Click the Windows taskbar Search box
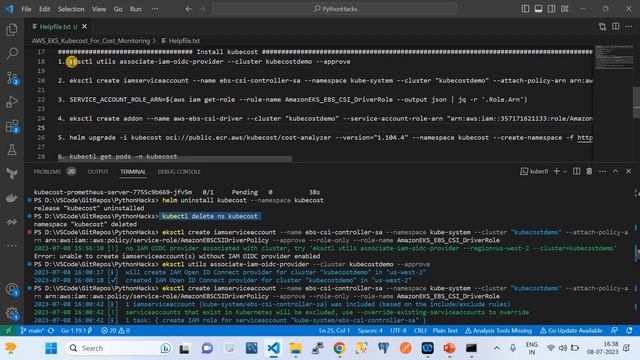Viewport: 640px width, 360px height. [119, 348]
